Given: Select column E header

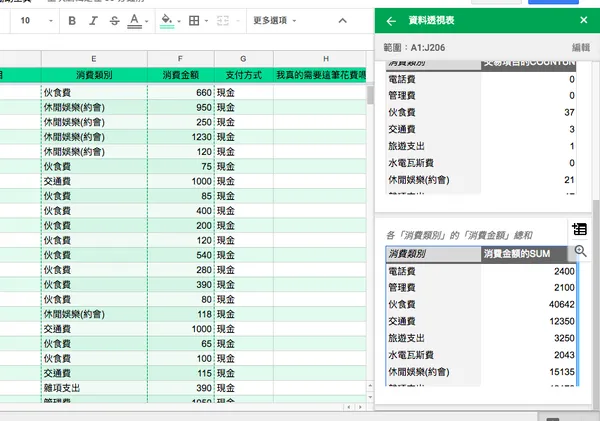Looking at the screenshot, I should point(94,59).
